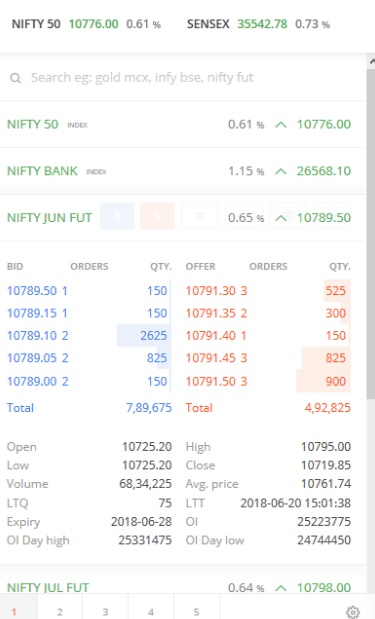Image resolution: width=375 pixels, height=619 pixels.
Task: Select the NIFTY JUN FUT instrument name
Action: 49,218
